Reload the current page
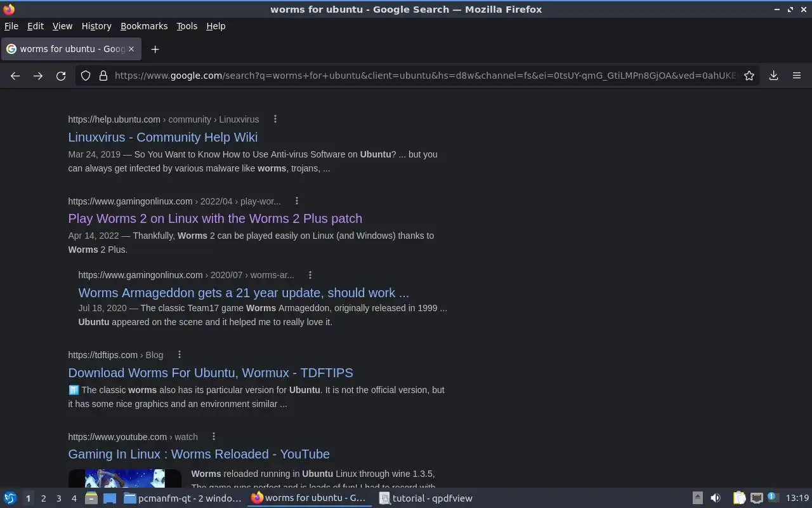The height and width of the screenshot is (508, 812). point(61,76)
